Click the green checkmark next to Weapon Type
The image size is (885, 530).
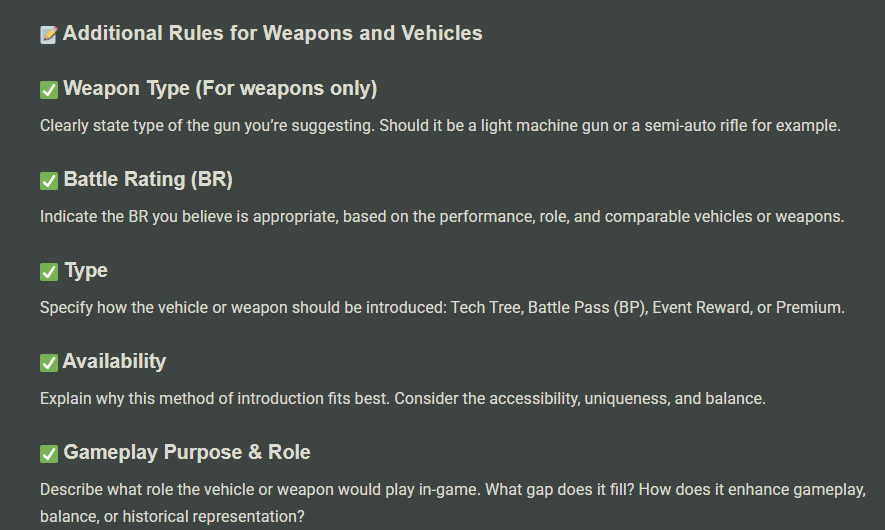click(x=48, y=90)
